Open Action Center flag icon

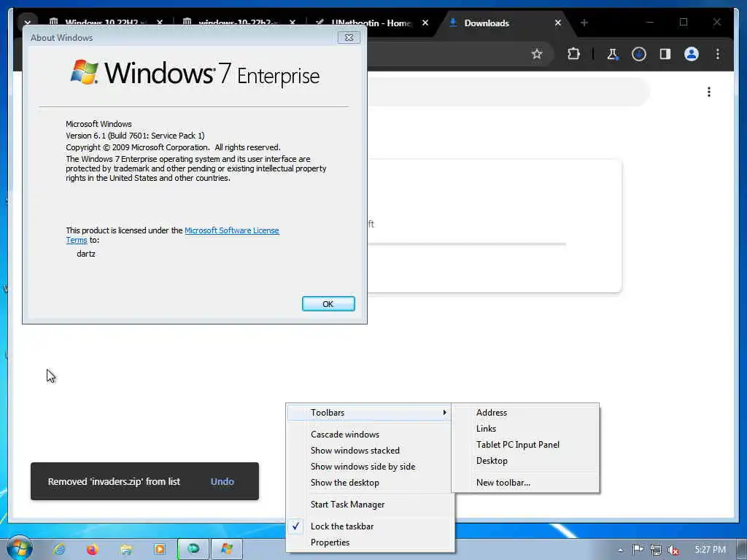click(638, 550)
